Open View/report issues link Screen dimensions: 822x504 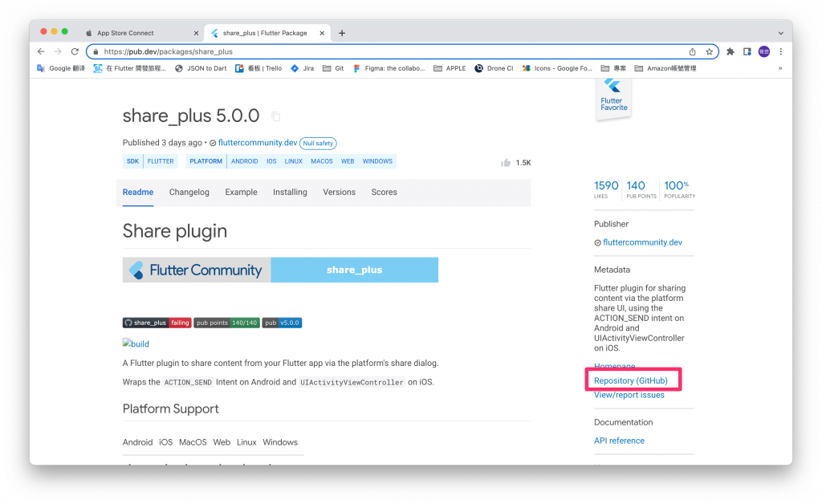[x=629, y=395]
